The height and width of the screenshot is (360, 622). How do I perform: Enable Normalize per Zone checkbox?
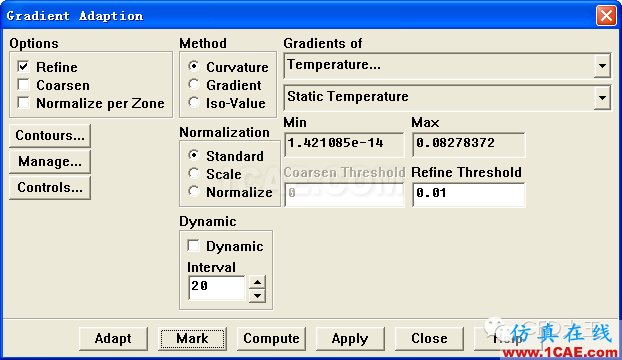click(x=23, y=103)
